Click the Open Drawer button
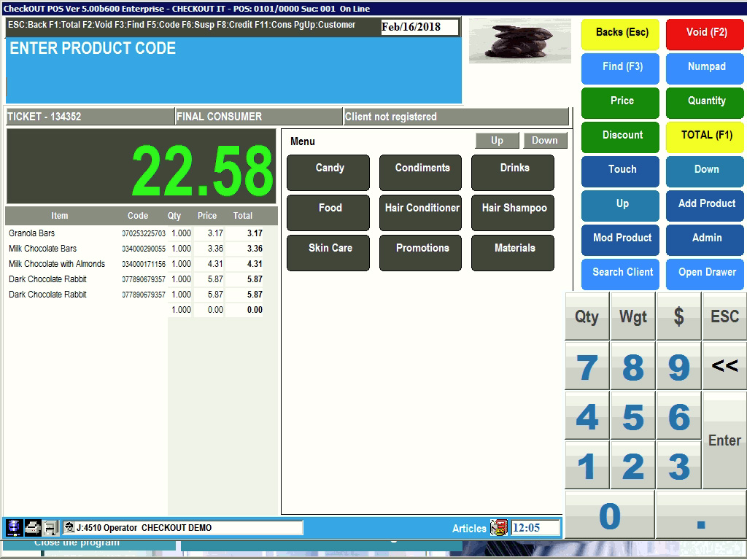The image size is (747, 560). [705, 273]
